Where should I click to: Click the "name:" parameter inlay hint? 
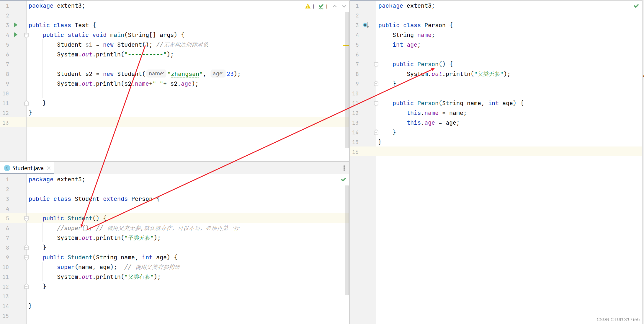click(156, 74)
